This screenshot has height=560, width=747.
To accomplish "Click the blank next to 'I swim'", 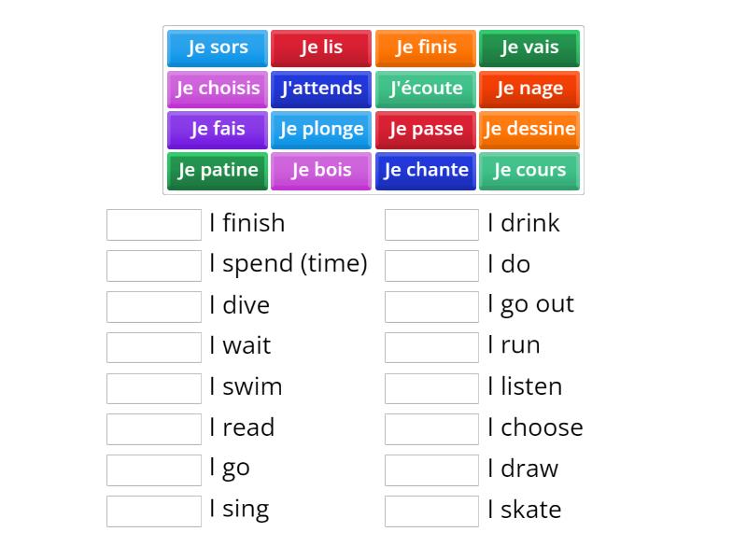I will 153,387.
